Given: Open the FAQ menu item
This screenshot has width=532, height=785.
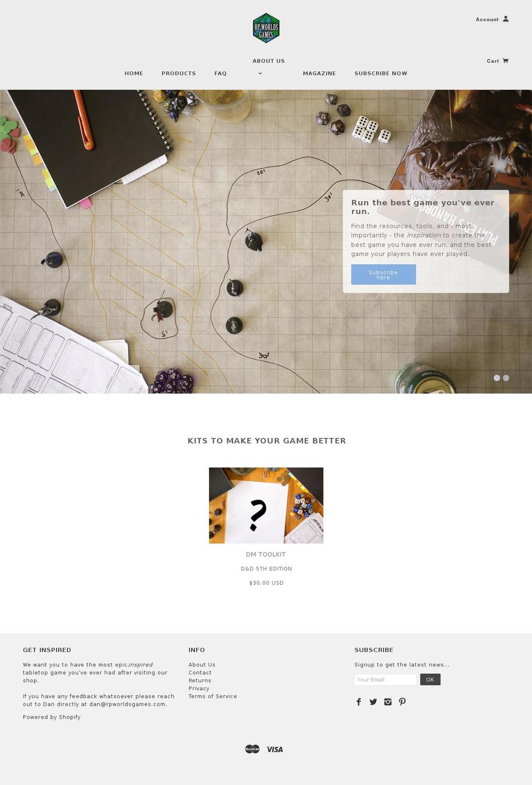Looking at the screenshot, I should click(x=221, y=73).
